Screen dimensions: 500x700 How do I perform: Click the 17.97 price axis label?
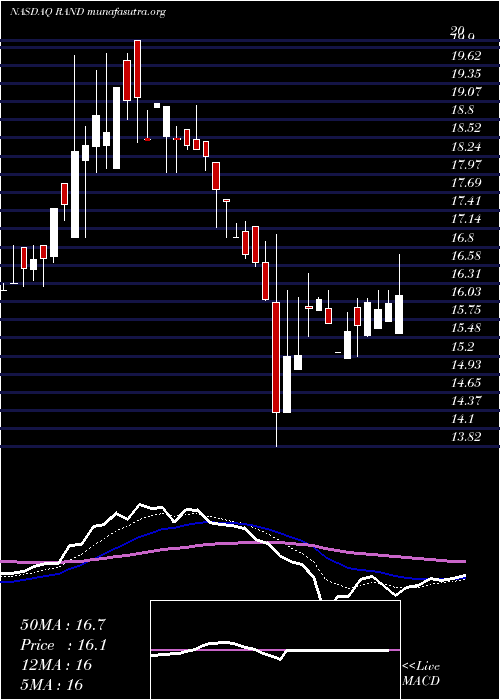[x=466, y=165]
